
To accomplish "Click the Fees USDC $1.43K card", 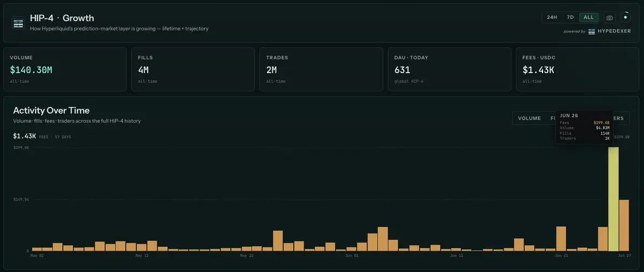I will (577, 69).
